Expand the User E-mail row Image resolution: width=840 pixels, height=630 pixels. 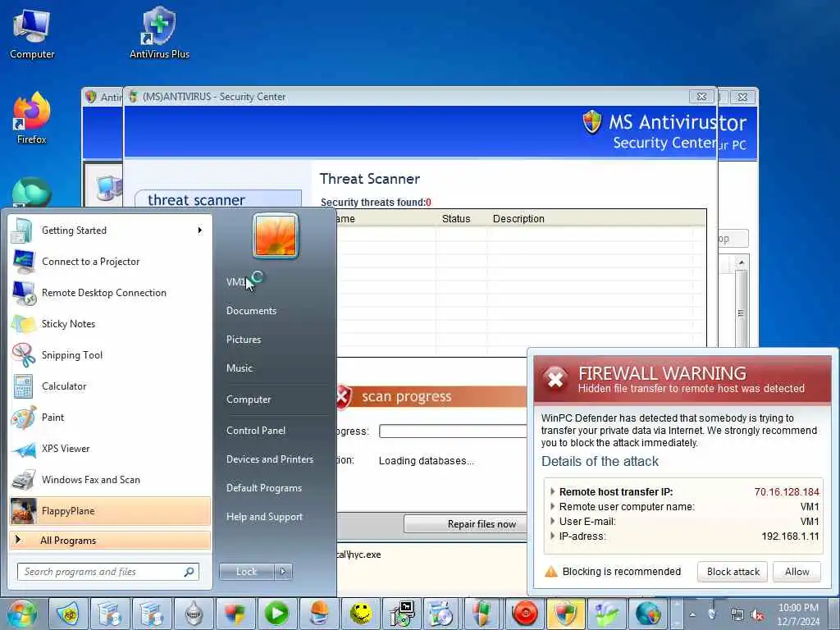[x=552, y=521]
